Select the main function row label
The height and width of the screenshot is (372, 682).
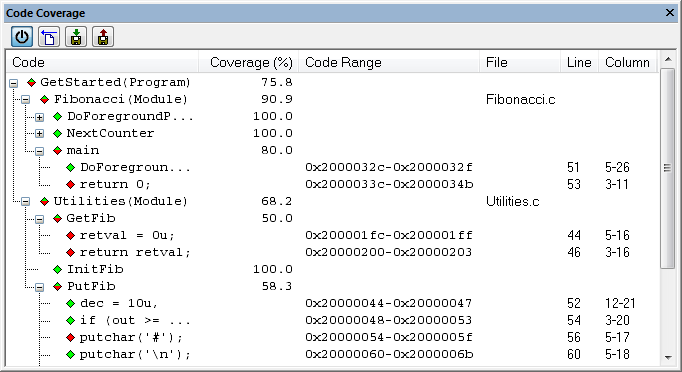pyautogui.click(x=83, y=150)
